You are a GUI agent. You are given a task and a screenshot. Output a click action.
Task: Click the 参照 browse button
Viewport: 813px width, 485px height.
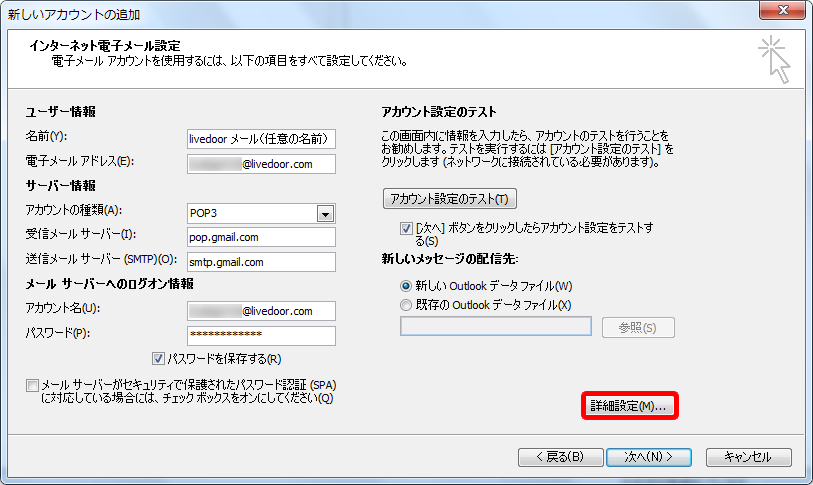point(637,328)
